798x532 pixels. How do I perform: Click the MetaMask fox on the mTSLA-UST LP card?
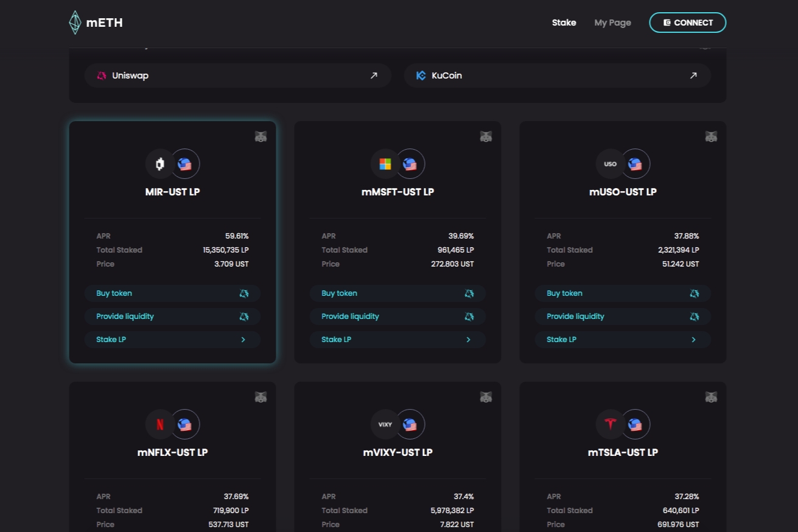tap(711, 397)
